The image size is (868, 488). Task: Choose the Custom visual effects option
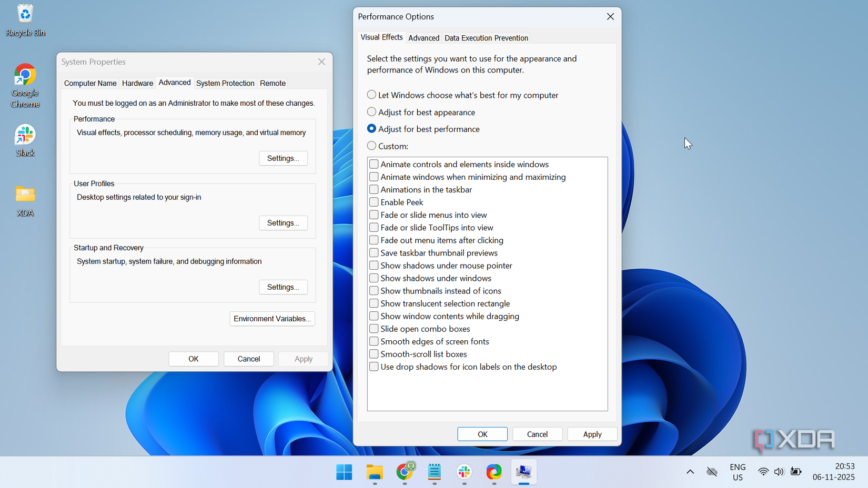coord(371,146)
